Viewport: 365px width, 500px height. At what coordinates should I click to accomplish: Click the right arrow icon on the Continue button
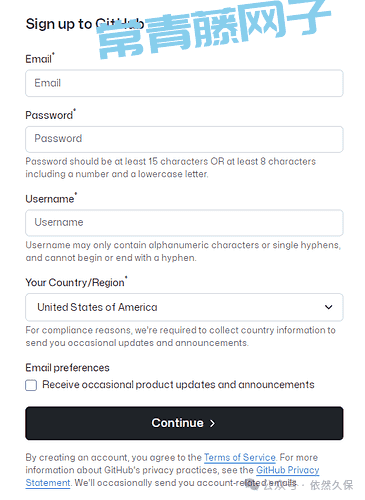[x=212, y=423]
